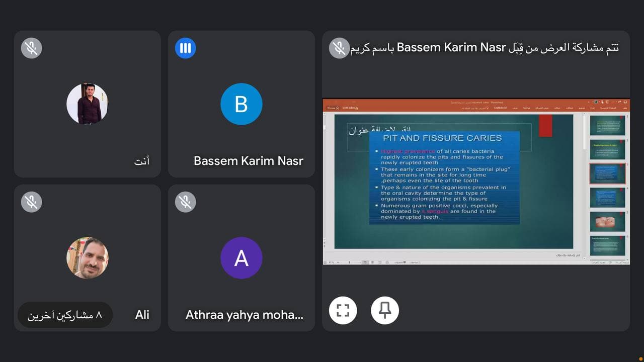Tap the أنت name label

(x=142, y=161)
